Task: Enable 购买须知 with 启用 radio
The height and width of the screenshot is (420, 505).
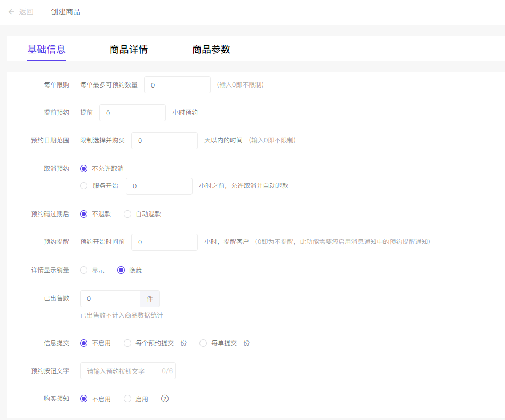Action: [127, 399]
